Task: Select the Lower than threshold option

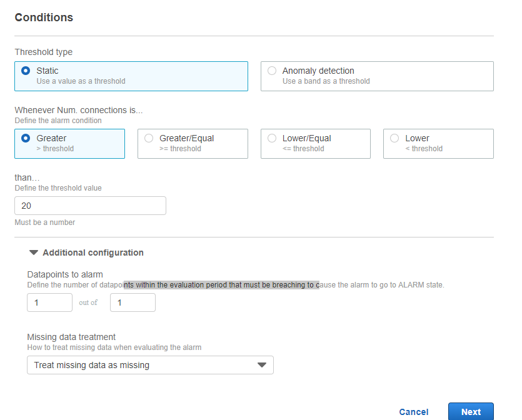Action: pyautogui.click(x=438, y=144)
